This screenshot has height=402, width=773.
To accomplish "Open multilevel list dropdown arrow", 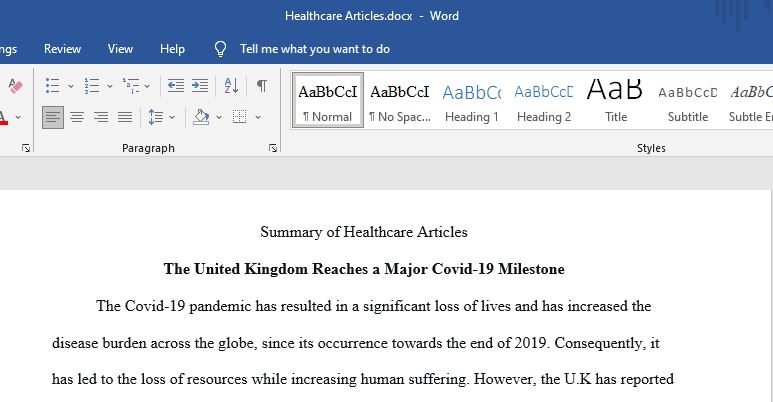I will [147, 86].
